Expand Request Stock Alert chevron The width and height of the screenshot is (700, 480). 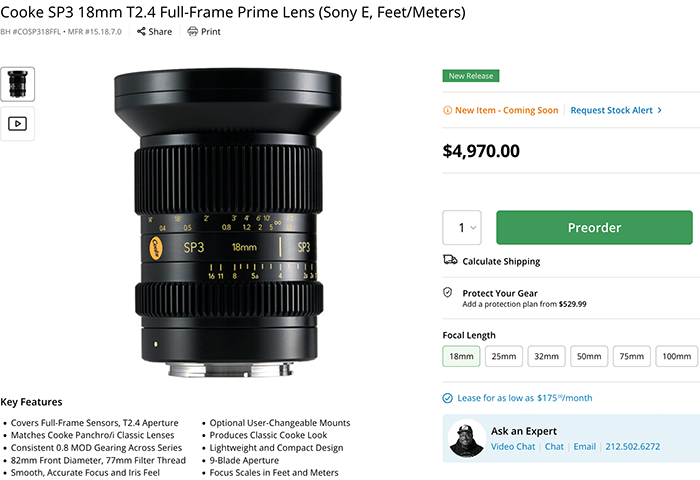tap(660, 110)
